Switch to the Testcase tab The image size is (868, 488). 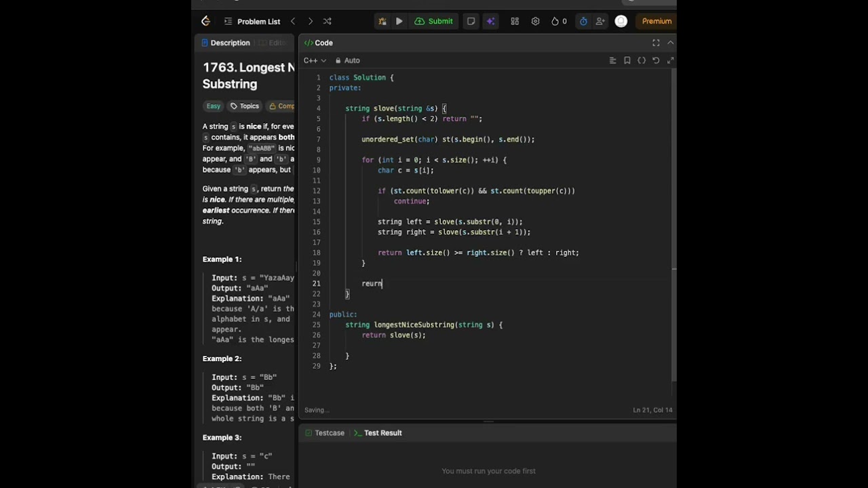[x=325, y=432]
